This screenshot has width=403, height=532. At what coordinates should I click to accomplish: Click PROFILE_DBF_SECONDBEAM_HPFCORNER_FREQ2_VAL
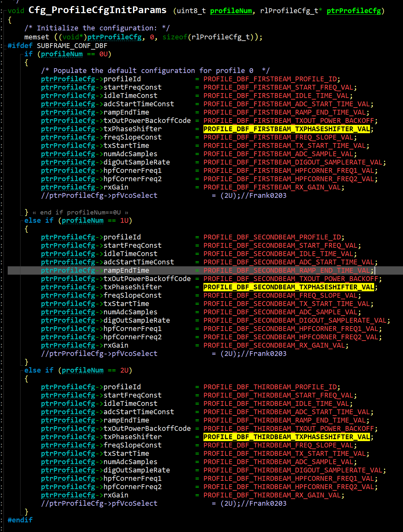coord(291,337)
